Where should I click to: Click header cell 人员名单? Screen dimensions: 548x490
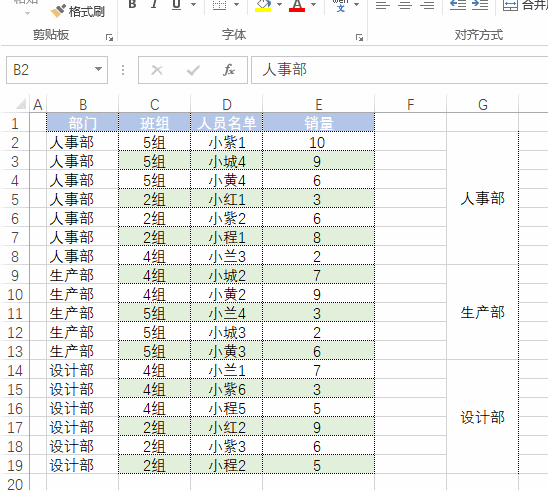[226, 123]
